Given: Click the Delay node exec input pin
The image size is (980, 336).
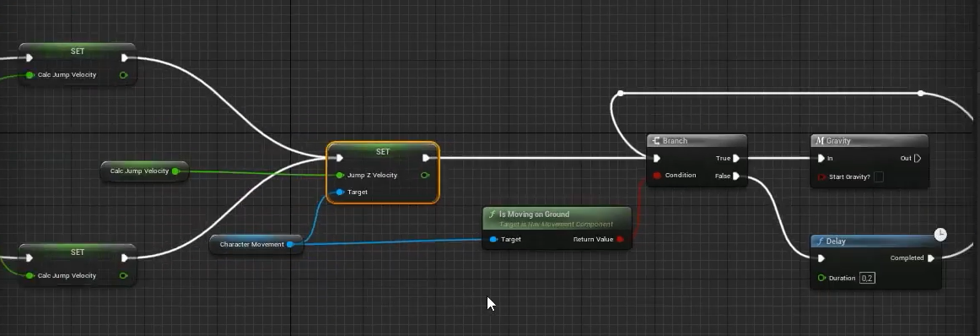Looking at the screenshot, I should coord(821,257).
